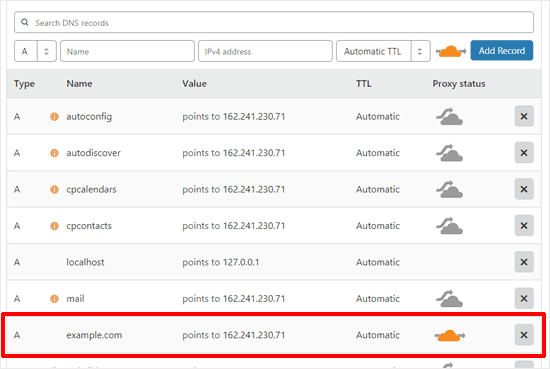The image size is (550, 369).
Task: Click the info icon beside cpcalendars
Action: coord(54,189)
